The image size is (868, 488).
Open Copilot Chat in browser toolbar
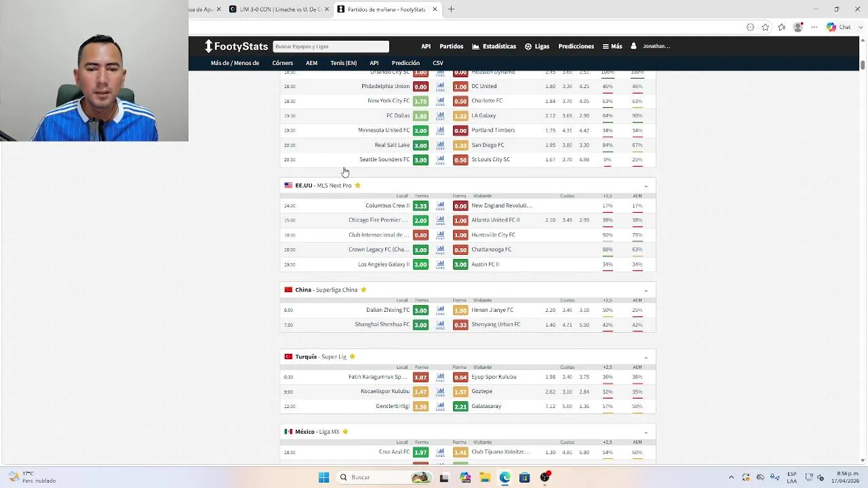pos(839,27)
